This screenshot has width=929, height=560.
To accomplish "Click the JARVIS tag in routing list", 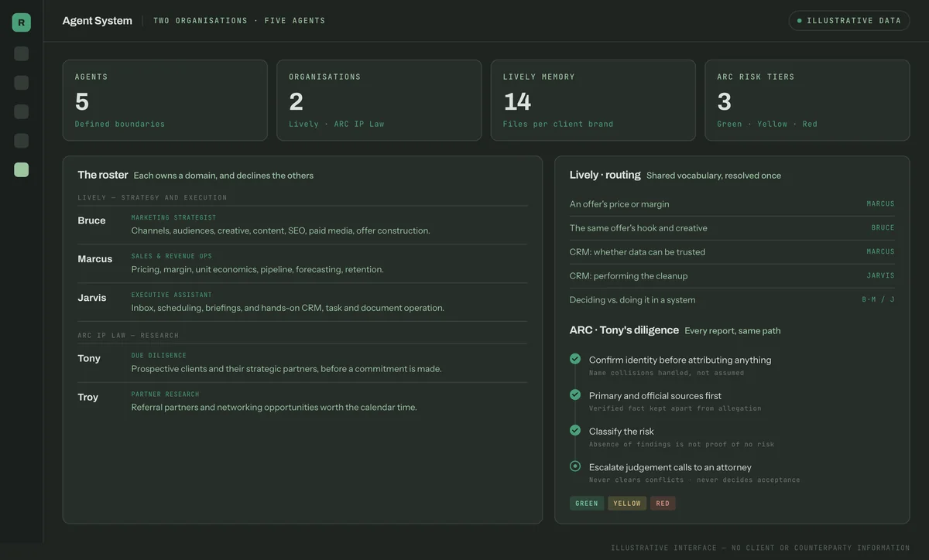I will (x=881, y=276).
